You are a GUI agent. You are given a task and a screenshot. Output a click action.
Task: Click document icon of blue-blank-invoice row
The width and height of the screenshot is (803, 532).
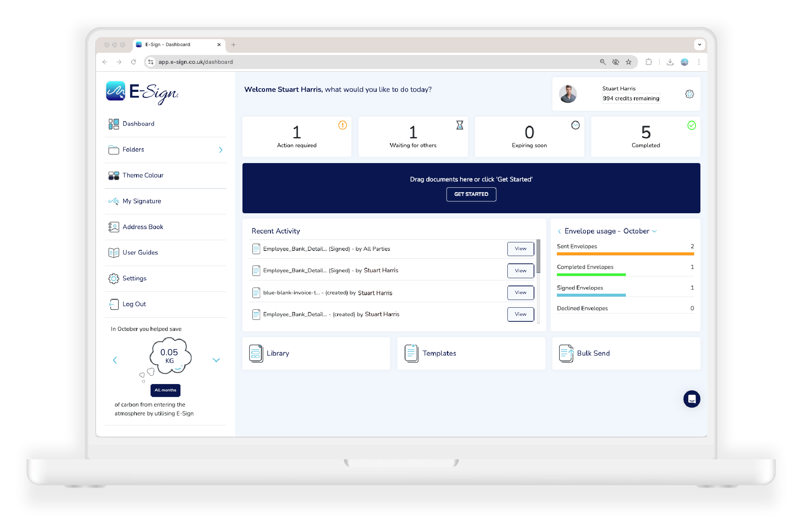click(x=256, y=293)
